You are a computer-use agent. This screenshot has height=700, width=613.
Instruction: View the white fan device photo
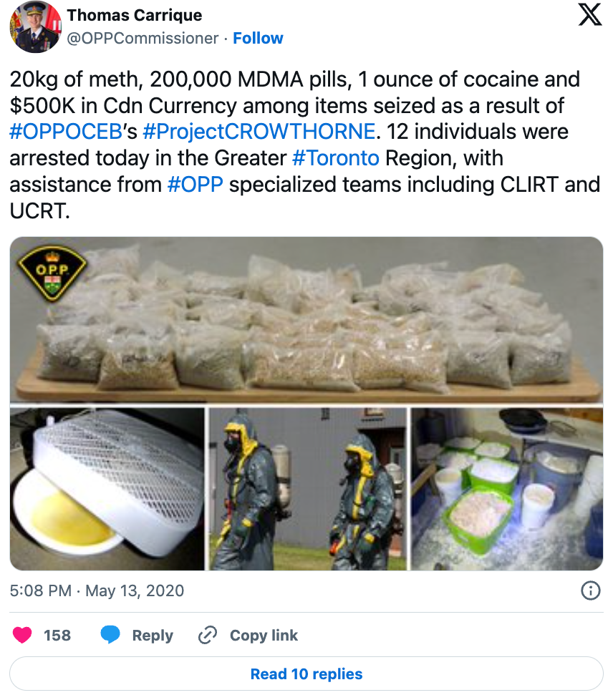click(107, 489)
